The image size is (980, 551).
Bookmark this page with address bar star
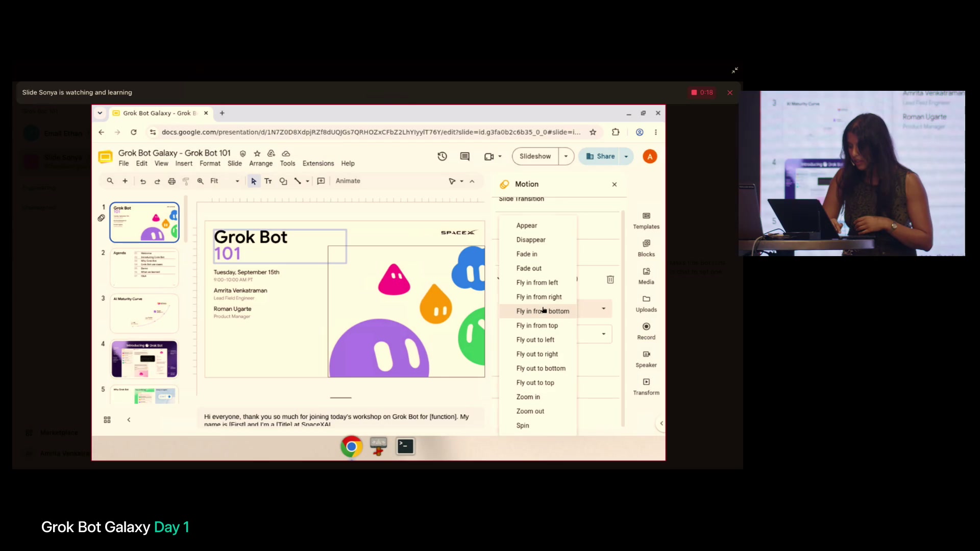[593, 132]
